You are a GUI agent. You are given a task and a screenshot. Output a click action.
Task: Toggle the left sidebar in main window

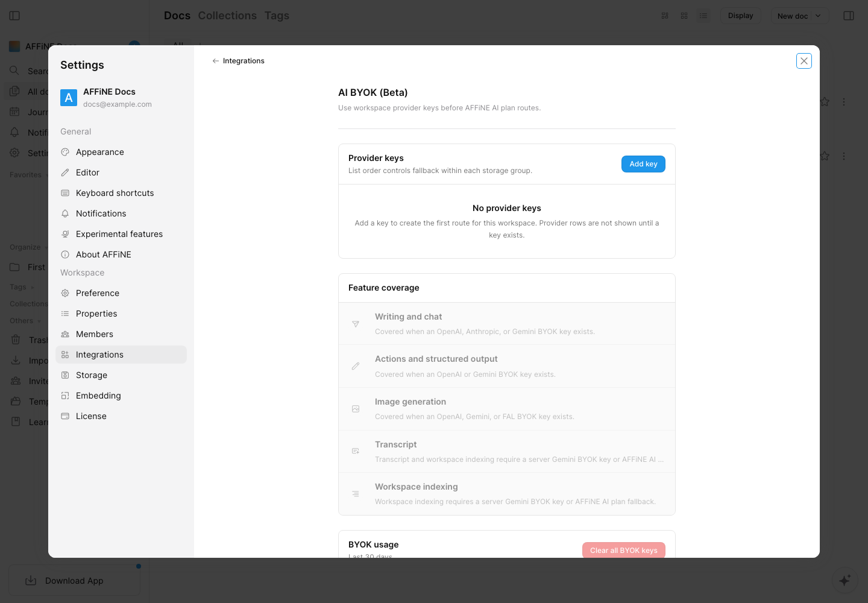point(15,16)
